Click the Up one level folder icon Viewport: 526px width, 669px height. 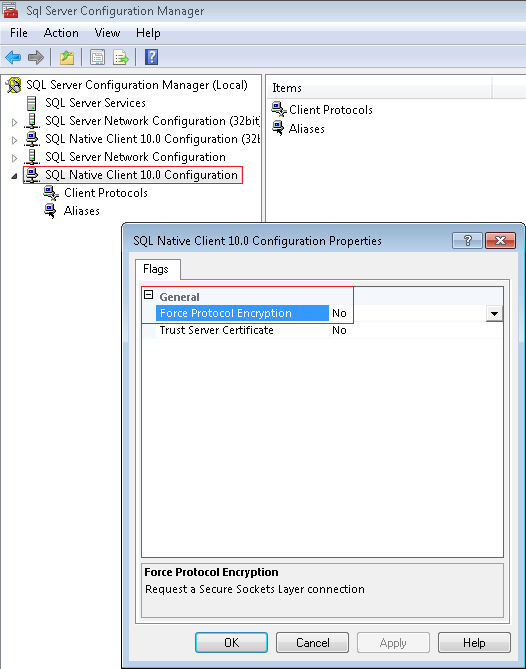click(x=67, y=57)
